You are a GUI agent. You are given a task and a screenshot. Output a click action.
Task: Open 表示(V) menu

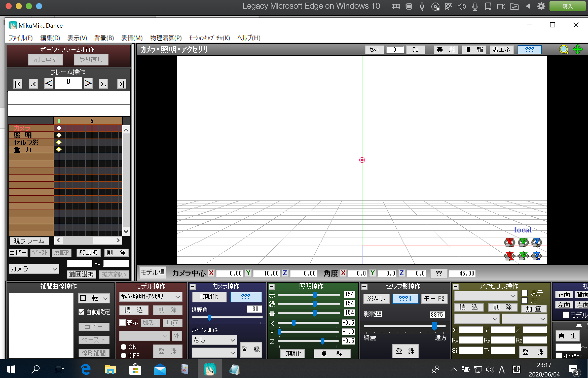(77, 38)
